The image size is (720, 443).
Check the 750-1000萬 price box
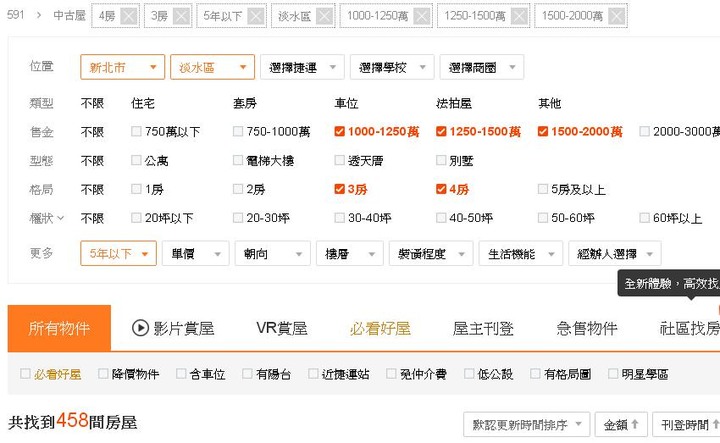(x=238, y=131)
